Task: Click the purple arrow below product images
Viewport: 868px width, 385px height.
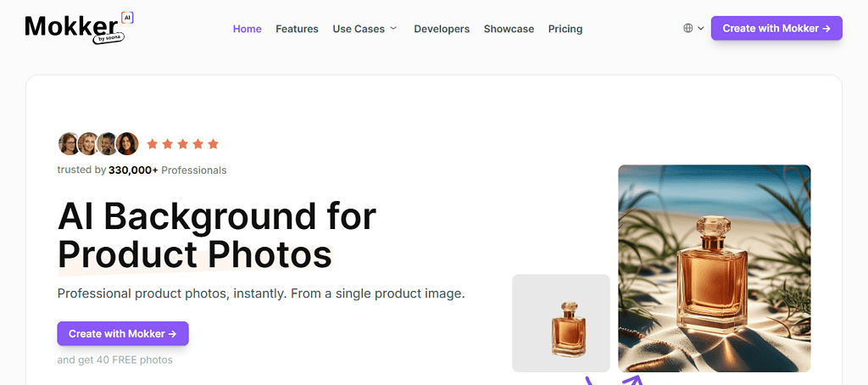Action: click(x=612, y=380)
